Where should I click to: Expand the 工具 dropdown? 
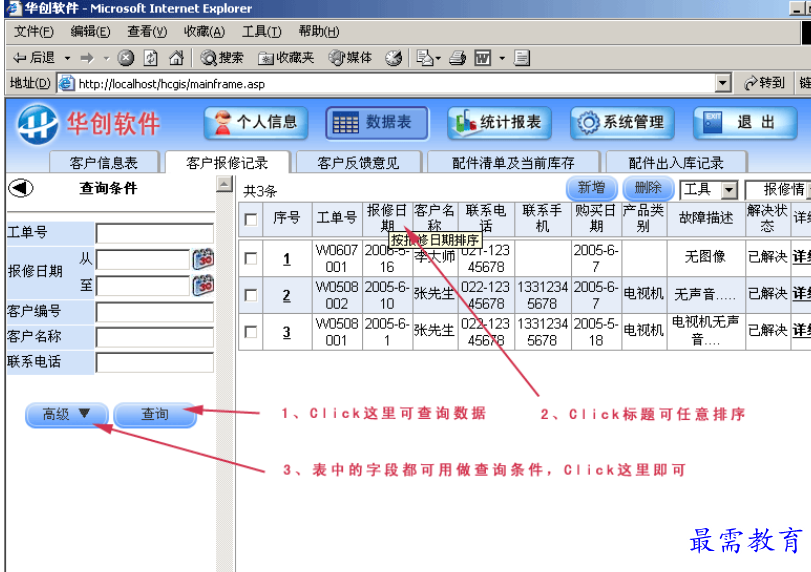tap(729, 190)
